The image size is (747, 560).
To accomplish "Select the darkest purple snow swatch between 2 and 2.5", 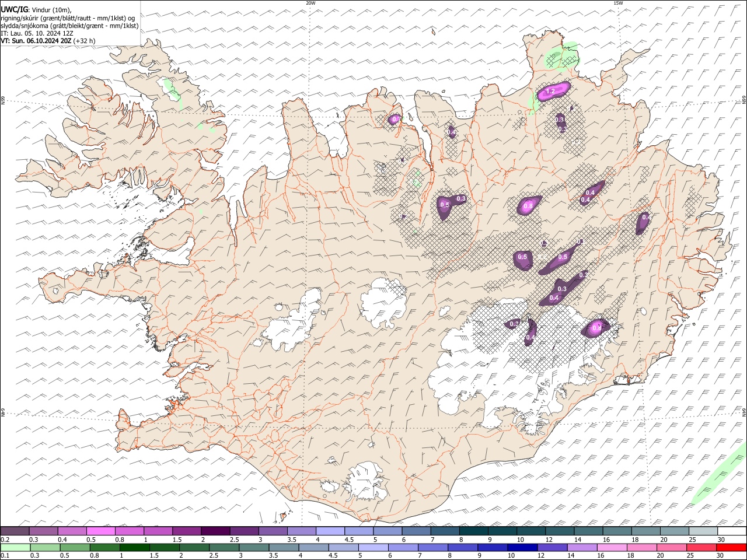I will tap(215, 531).
